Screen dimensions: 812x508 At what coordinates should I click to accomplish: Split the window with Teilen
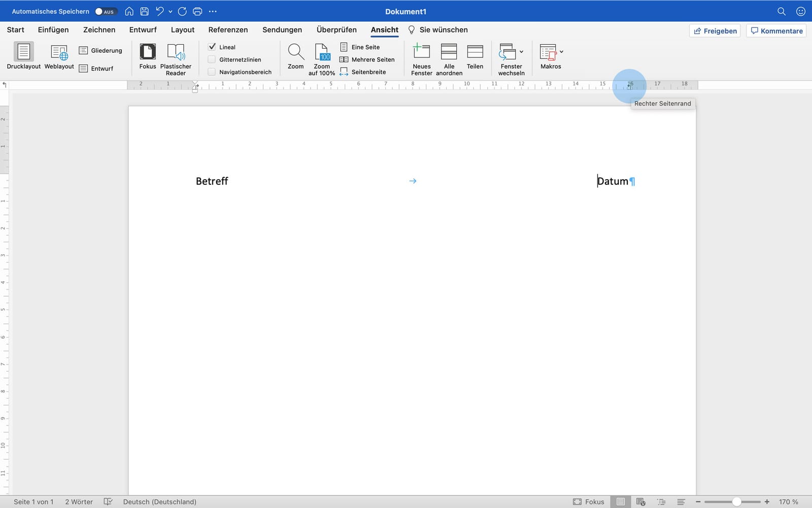[475, 56]
